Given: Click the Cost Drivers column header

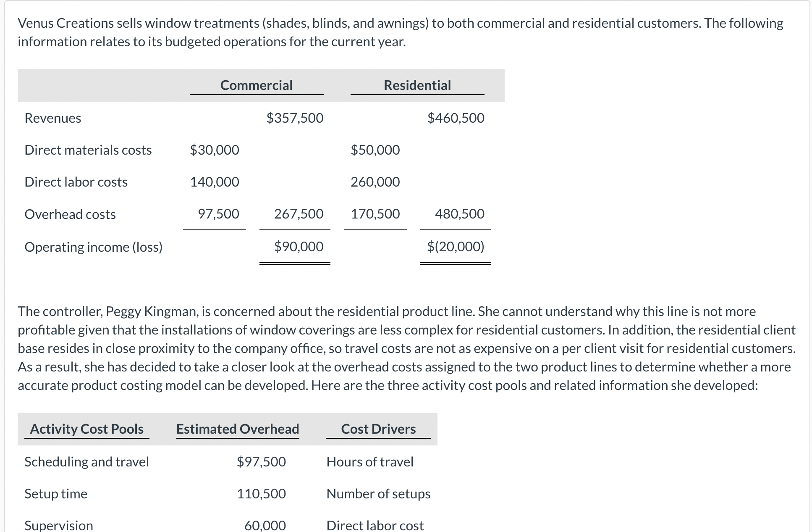Looking at the screenshot, I should (x=378, y=429).
